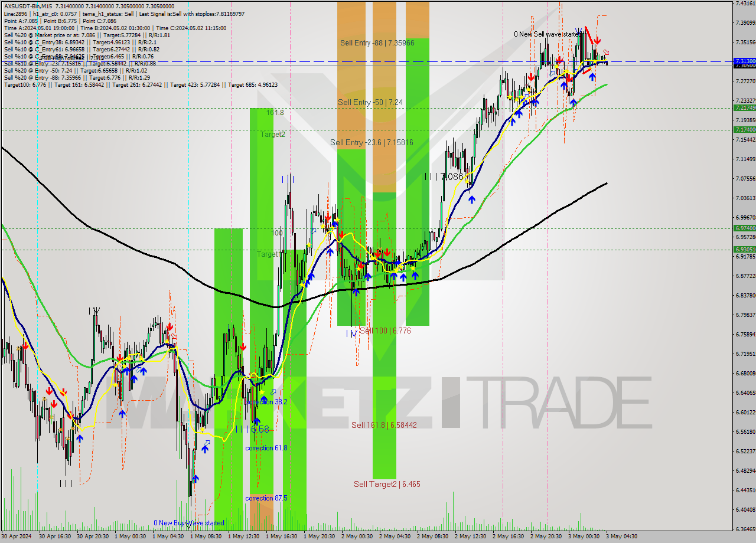
Task: Click the '2 May 16:30' time axis label
Action: (509, 537)
